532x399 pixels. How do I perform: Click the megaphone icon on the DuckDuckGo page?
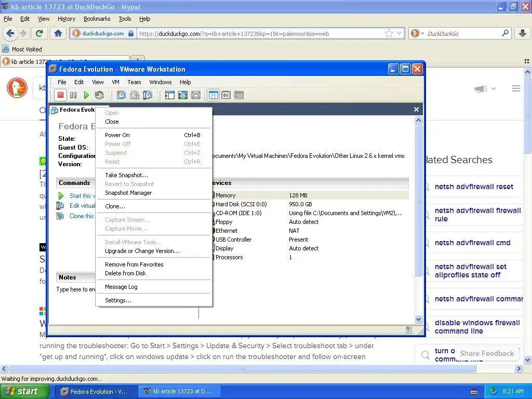481,89
